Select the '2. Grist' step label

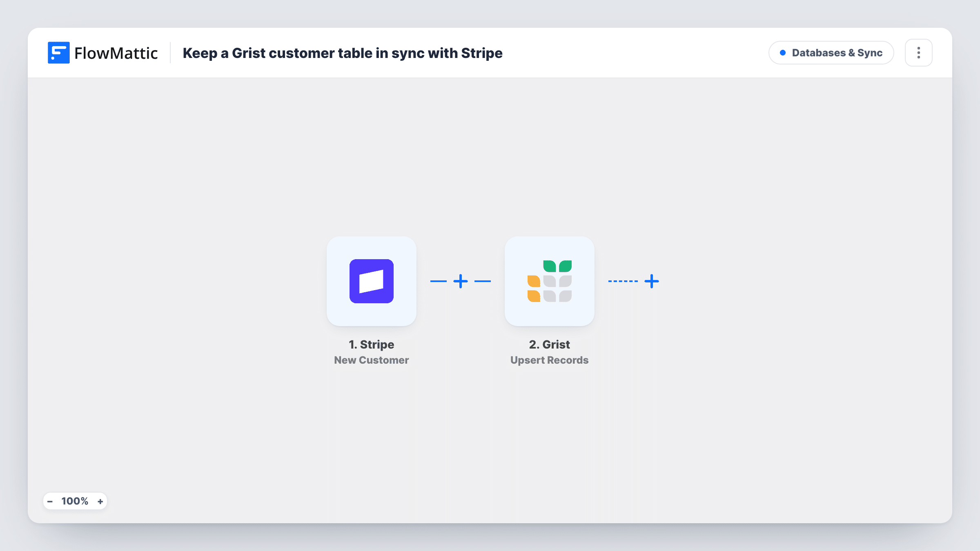click(549, 344)
